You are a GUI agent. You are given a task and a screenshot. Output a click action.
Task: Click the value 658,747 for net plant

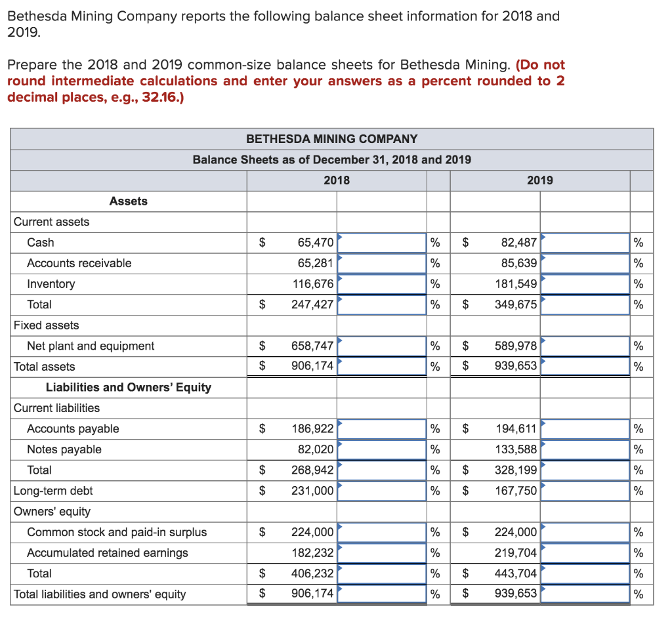(312, 346)
